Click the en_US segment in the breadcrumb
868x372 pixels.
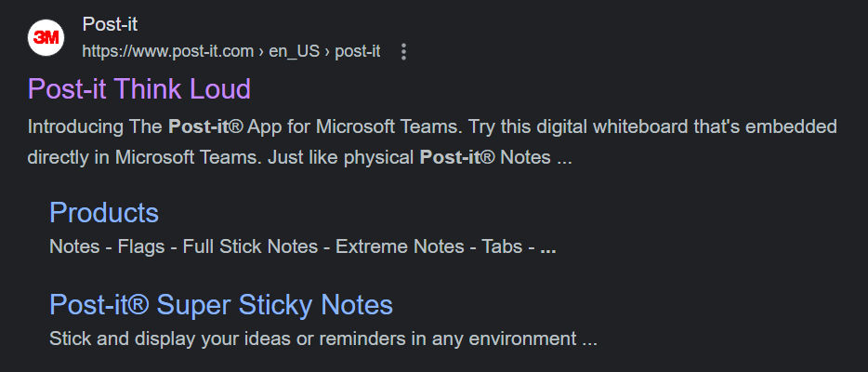click(x=293, y=52)
